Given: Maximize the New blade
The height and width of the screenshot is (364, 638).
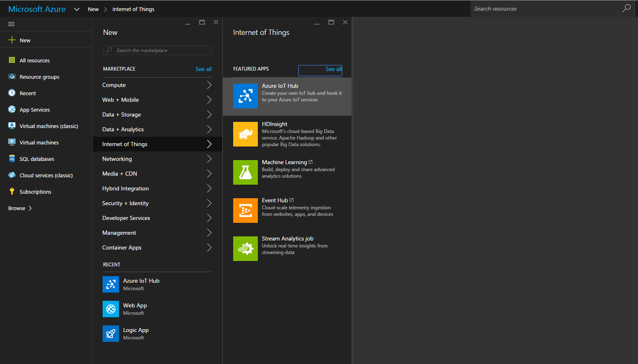Looking at the screenshot, I should click(x=202, y=22).
